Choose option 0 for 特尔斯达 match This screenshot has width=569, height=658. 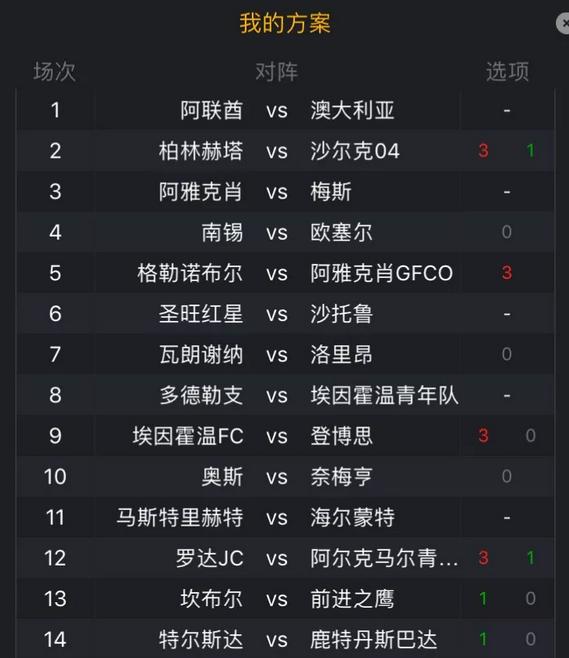[x=530, y=639]
